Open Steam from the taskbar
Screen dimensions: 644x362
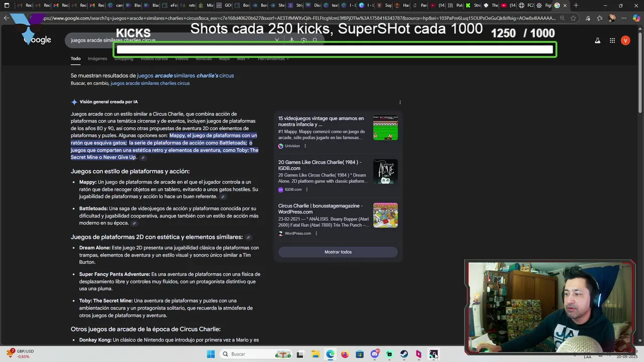(x=404, y=354)
